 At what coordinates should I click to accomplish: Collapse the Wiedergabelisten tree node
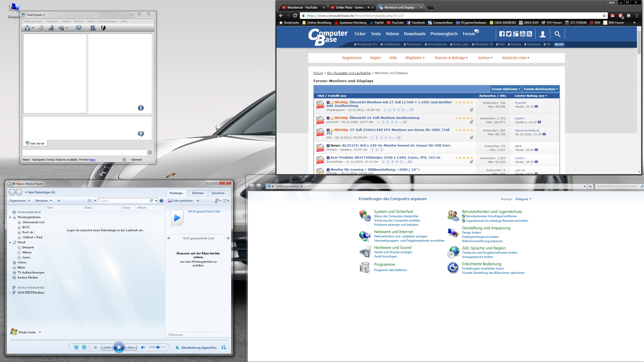[x=10, y=217]
